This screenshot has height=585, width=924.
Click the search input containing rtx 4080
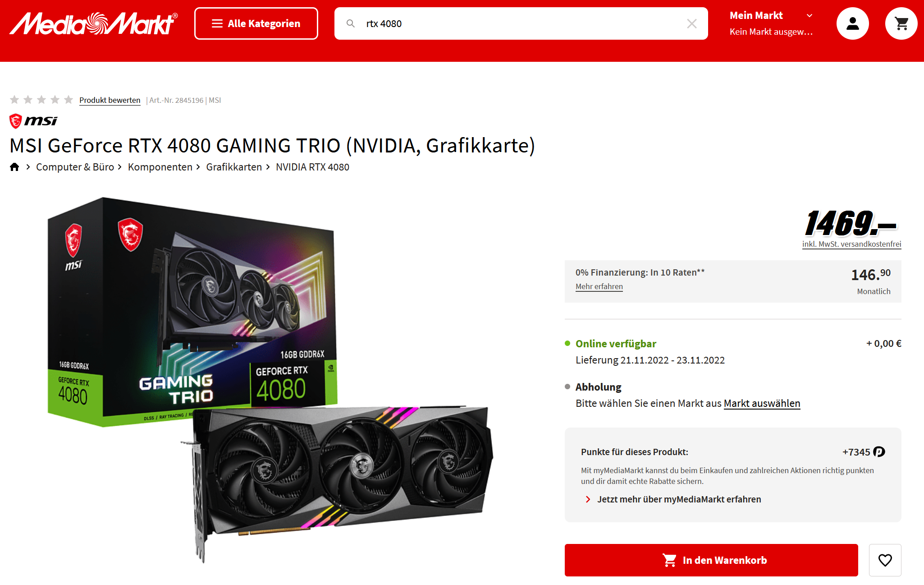[521, 23]
